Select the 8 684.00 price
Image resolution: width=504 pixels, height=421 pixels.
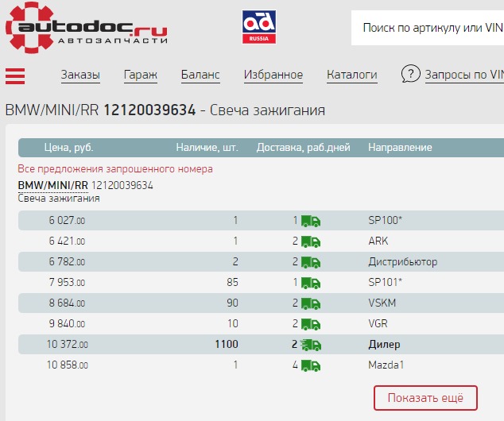[x=67, y=303]
